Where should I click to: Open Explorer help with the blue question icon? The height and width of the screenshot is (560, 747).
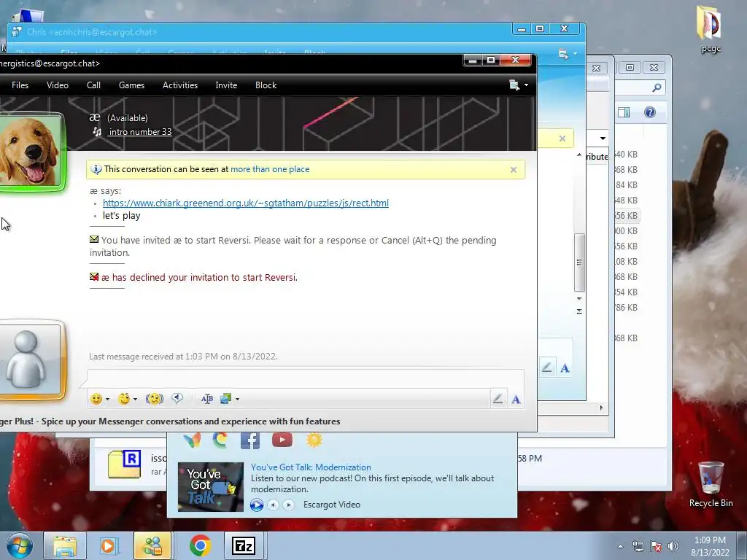650,112
